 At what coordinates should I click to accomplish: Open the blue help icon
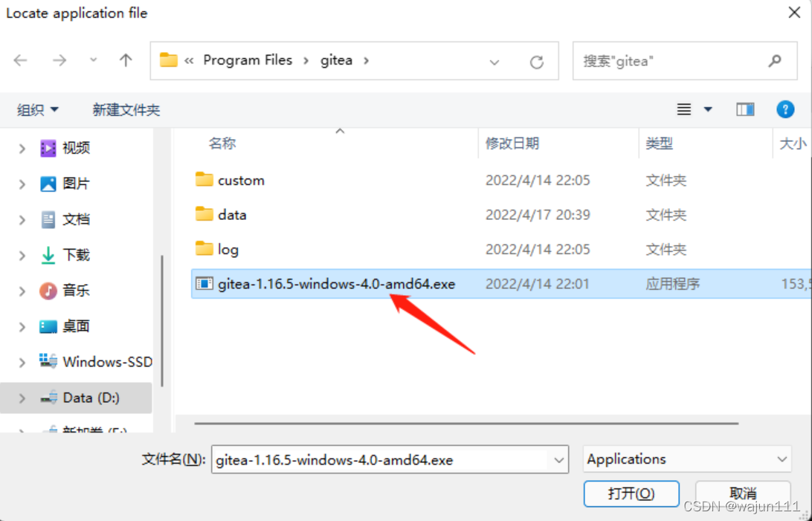click(785, 109)
